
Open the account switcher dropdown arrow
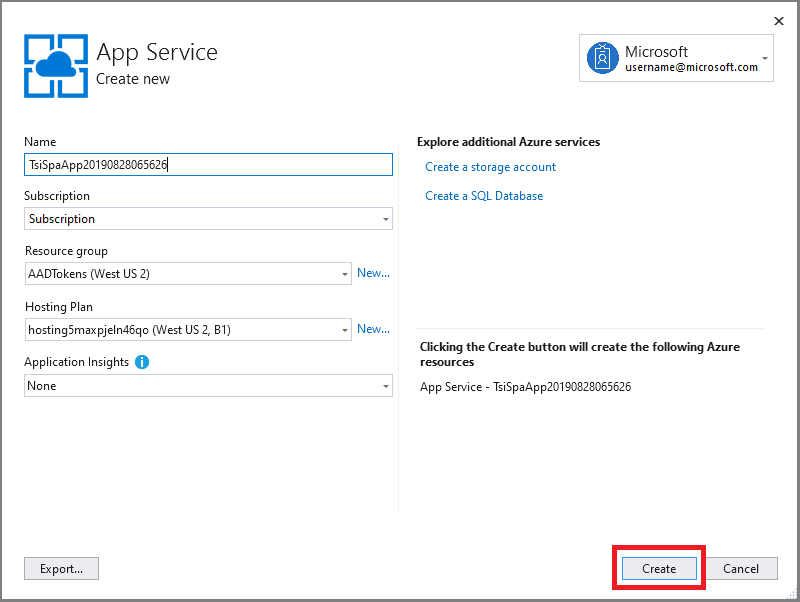pos(765,59)
